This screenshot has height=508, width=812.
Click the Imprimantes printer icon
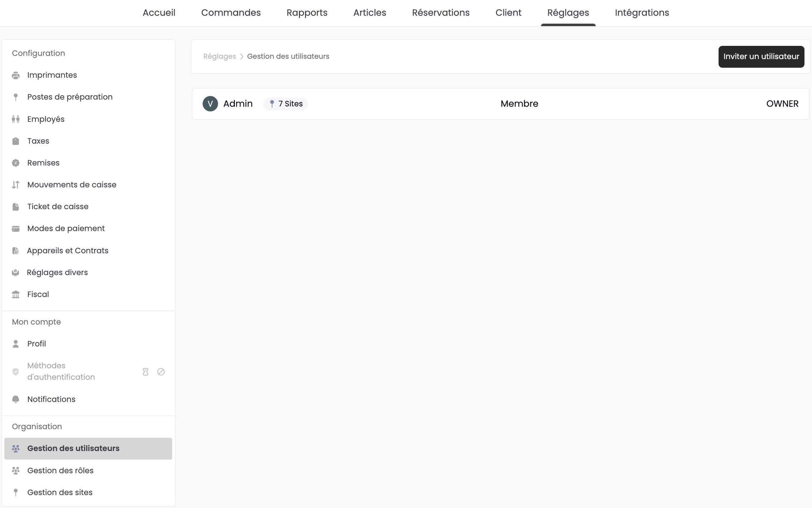coord(16,75)
